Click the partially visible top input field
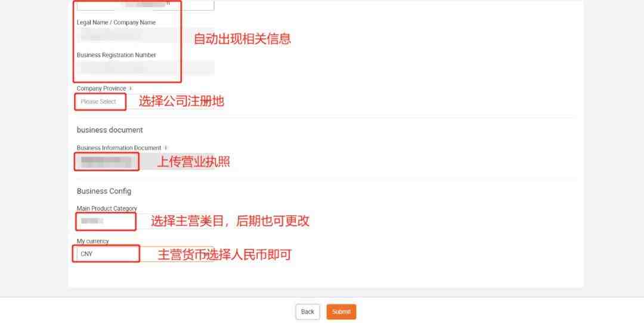The width and height of the screenshot is (644, 323). [x=145, y=5]
